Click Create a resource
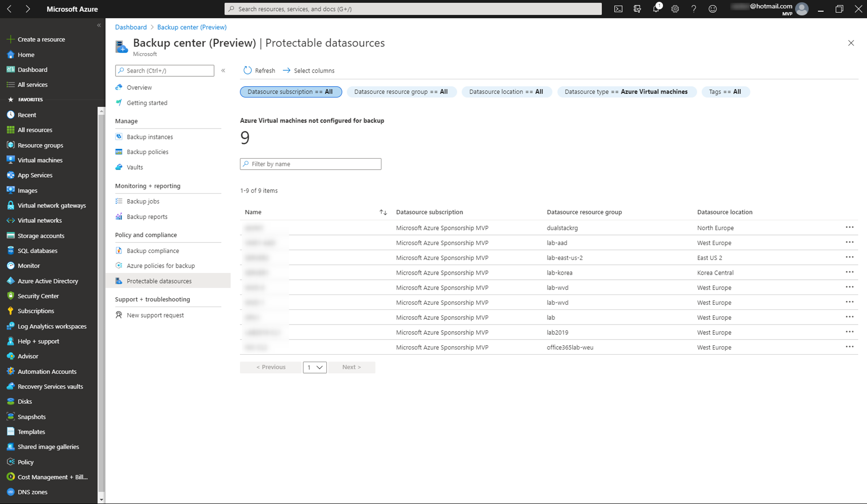867x504 pixels. click(x=41, y=40)
